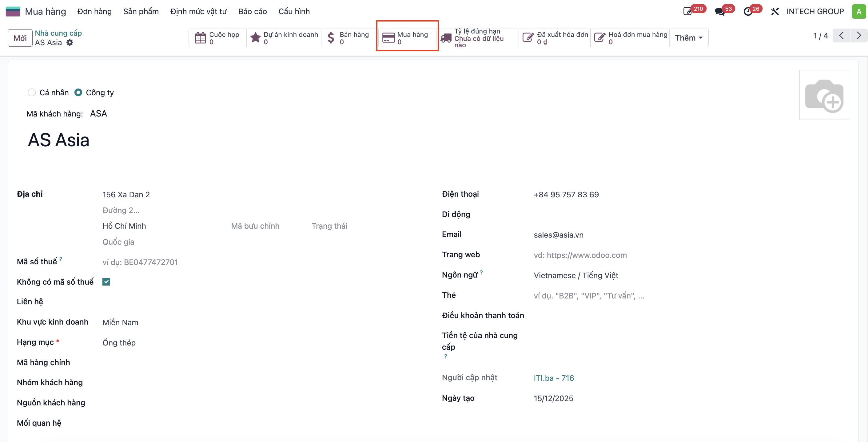Upload a photo via the camera image placeholder

click(x=824, y=95)
